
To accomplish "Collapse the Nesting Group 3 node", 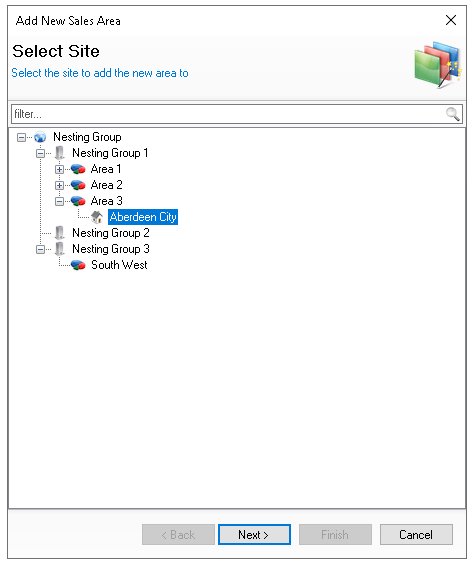I will click(x=40, y=249).
